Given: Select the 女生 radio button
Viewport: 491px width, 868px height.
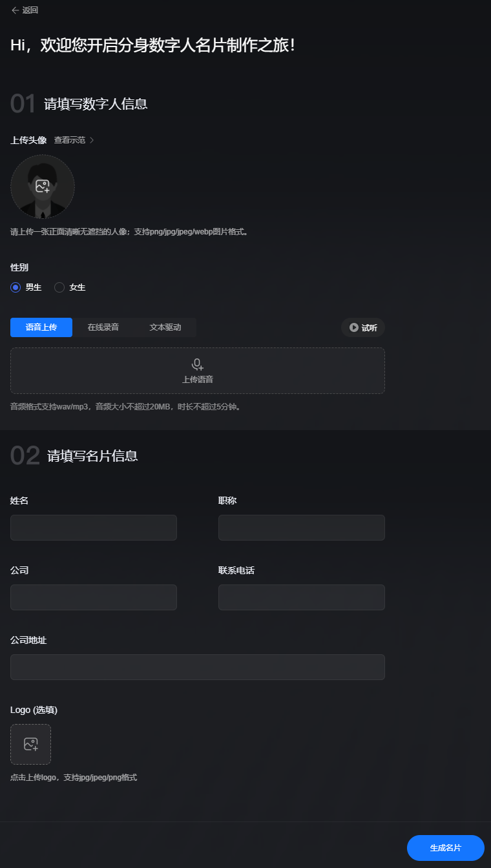Looking at the screenshot, I should pyautogui.click(x=59, y=287).
